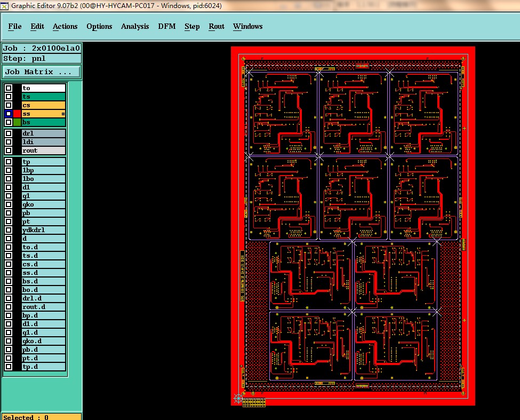
Task: Select the to.d layer name
Action: (x=43, y=247)
